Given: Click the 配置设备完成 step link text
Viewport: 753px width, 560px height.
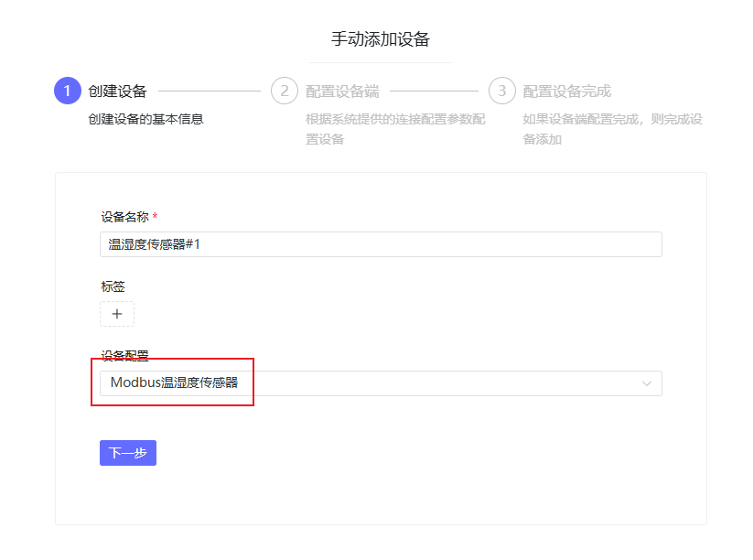Looking at the screenshot, I should 567,90.
